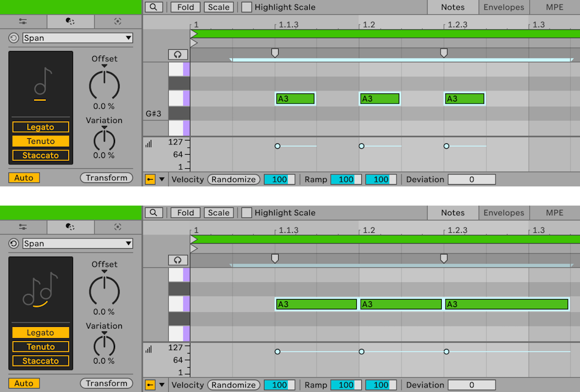Switch to Envelopes tab in lower editor
The width and height of the screenshot is (580, 392).
[504, 212]
